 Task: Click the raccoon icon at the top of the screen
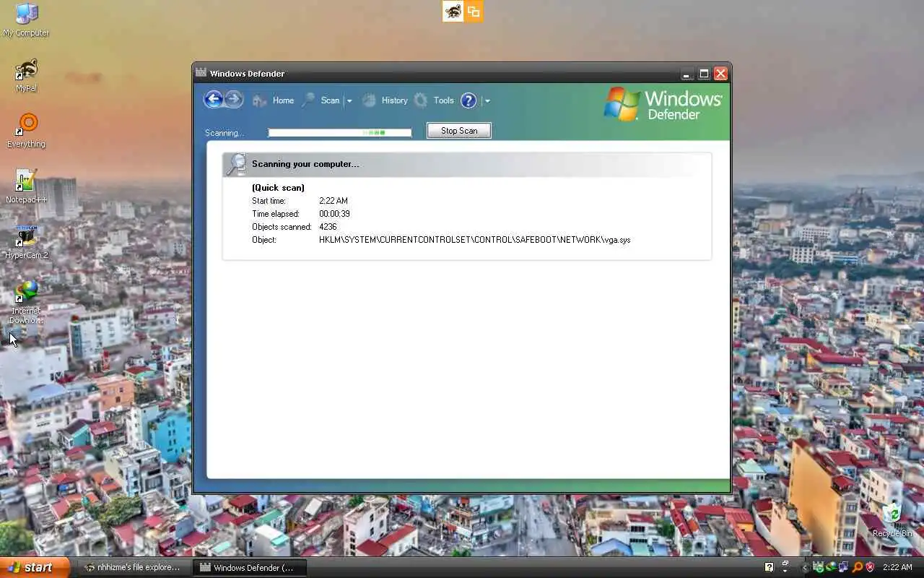tap(453, 11)
